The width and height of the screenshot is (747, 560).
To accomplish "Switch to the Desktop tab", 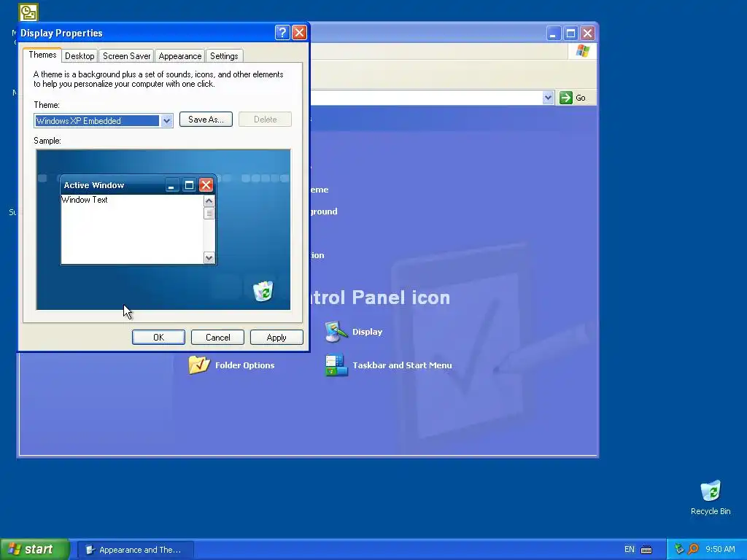I will coord(80,56).
